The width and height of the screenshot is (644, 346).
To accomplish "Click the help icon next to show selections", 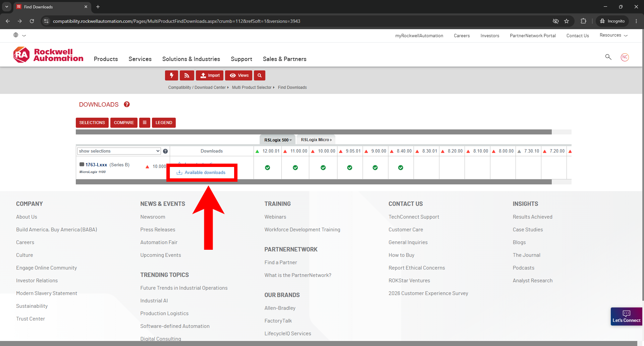I will tap(165, 151).
